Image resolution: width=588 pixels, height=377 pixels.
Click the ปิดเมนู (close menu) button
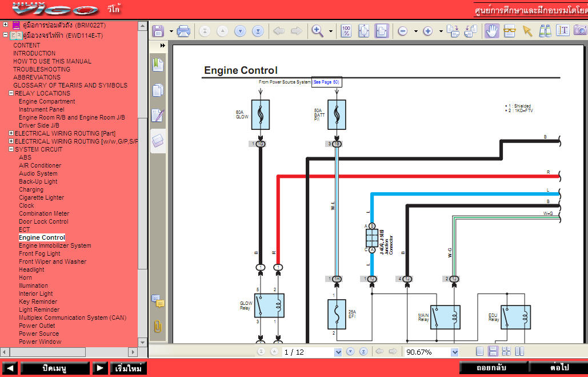(55, 368)
